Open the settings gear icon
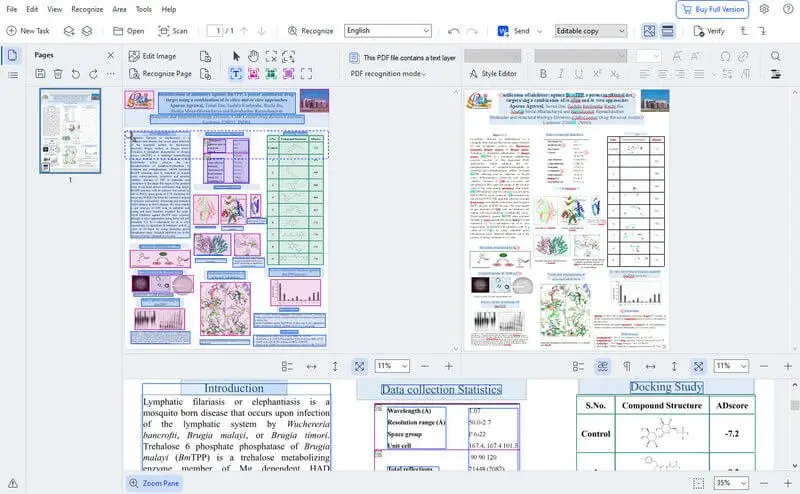Screen dimensions: 800x494 pos(764,9)
